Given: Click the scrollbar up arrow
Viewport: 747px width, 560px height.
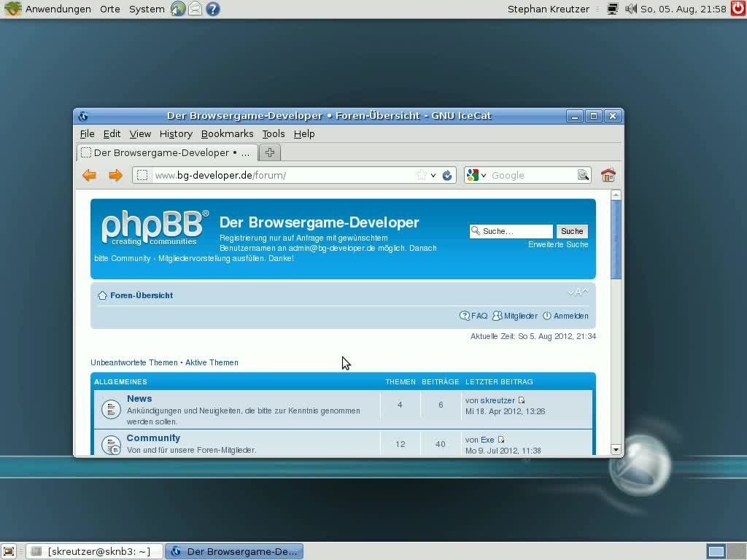Looking at the screenshot, I should coord(616,195).
